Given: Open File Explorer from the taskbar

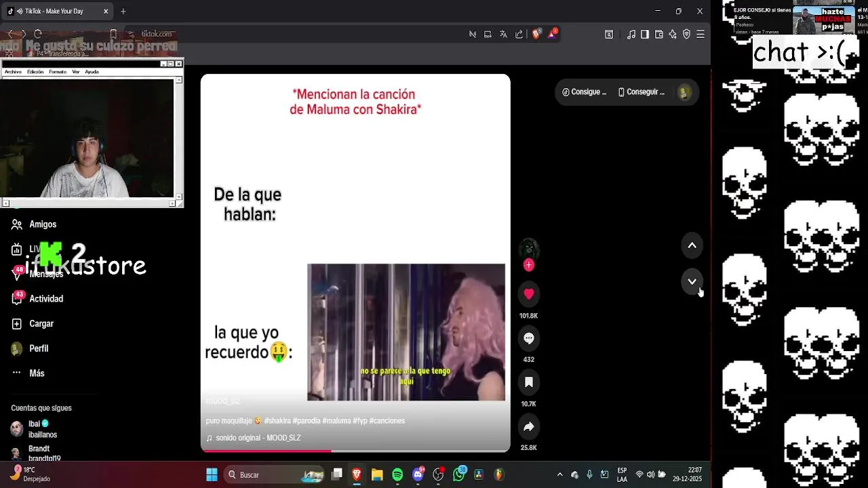Looking at the screenshot, I should pos(377,474).
